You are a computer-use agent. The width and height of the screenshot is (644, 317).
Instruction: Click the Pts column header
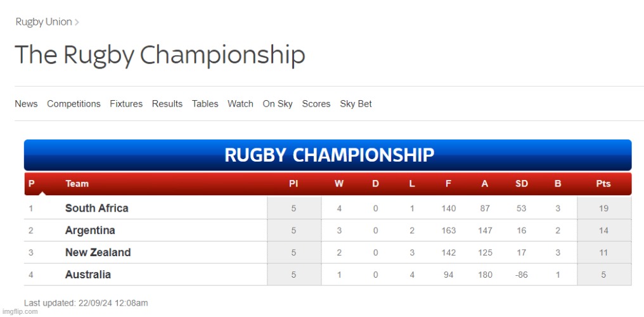[603, 184]
